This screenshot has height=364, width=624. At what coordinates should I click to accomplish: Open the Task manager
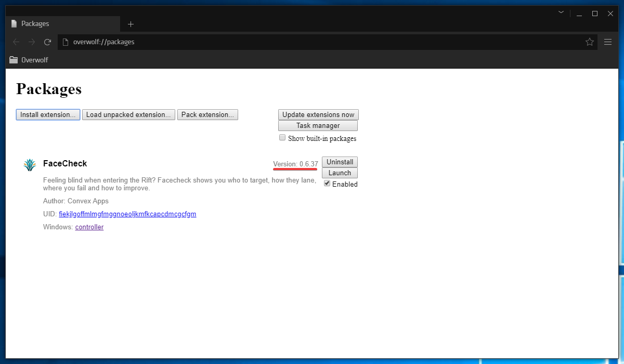318,125
